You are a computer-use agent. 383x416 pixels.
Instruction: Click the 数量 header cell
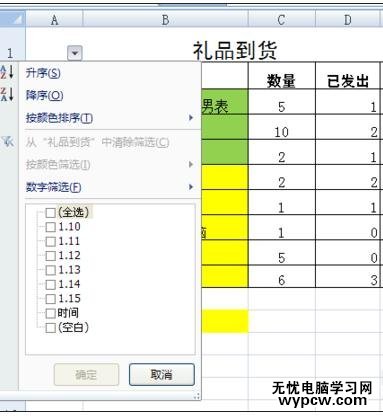(x=282, y=76)
